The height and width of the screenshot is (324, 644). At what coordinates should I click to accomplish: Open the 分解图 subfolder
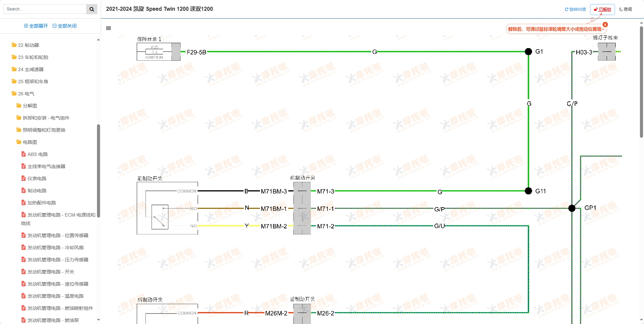(x=30, y=106)
